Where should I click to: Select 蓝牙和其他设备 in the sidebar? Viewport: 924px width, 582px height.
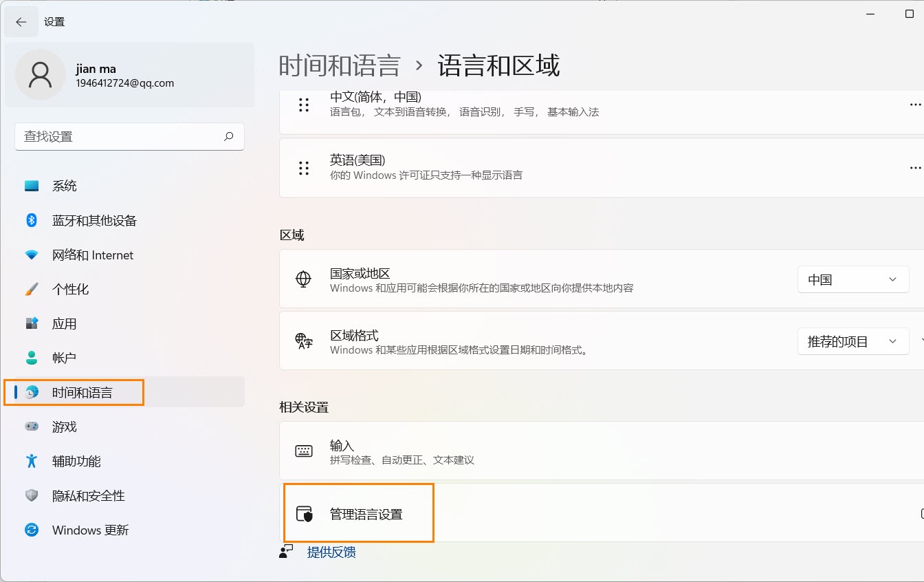point(129,220)
